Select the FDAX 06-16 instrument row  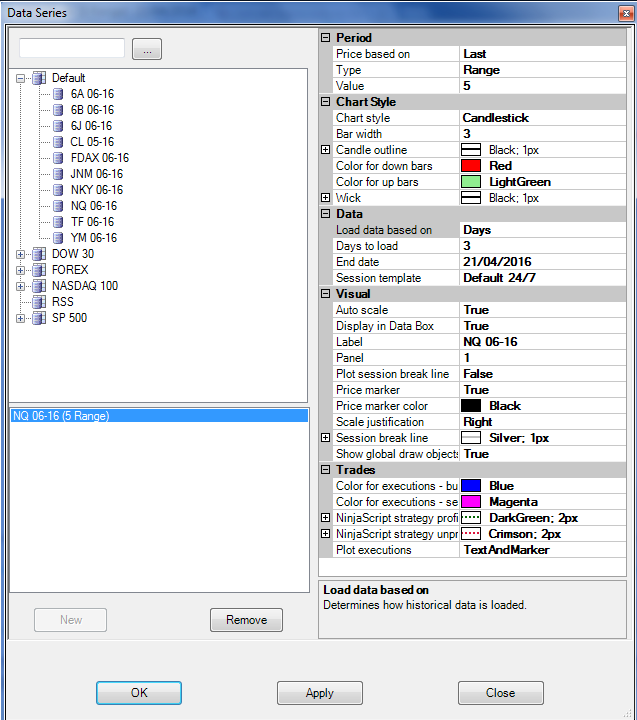(x=100, y=158)
